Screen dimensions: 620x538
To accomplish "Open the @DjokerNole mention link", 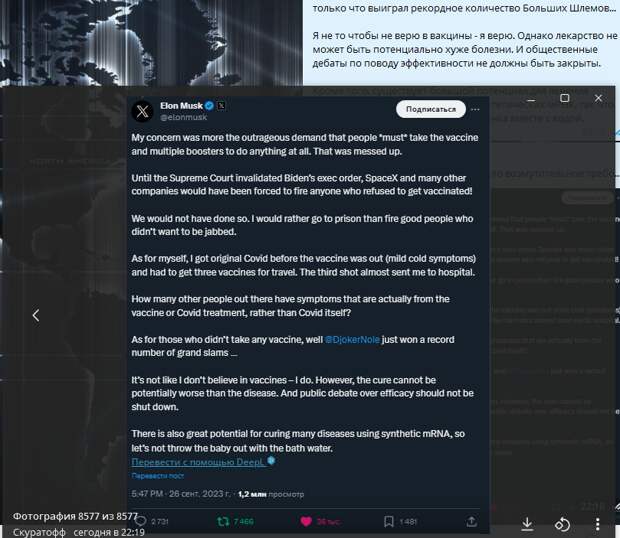I will click(x=352, y=340).
